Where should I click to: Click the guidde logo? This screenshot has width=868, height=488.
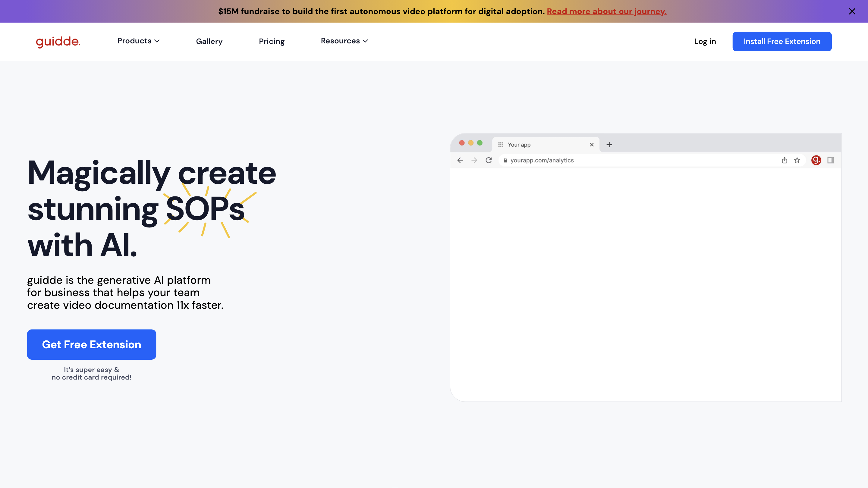coord(58,42)
